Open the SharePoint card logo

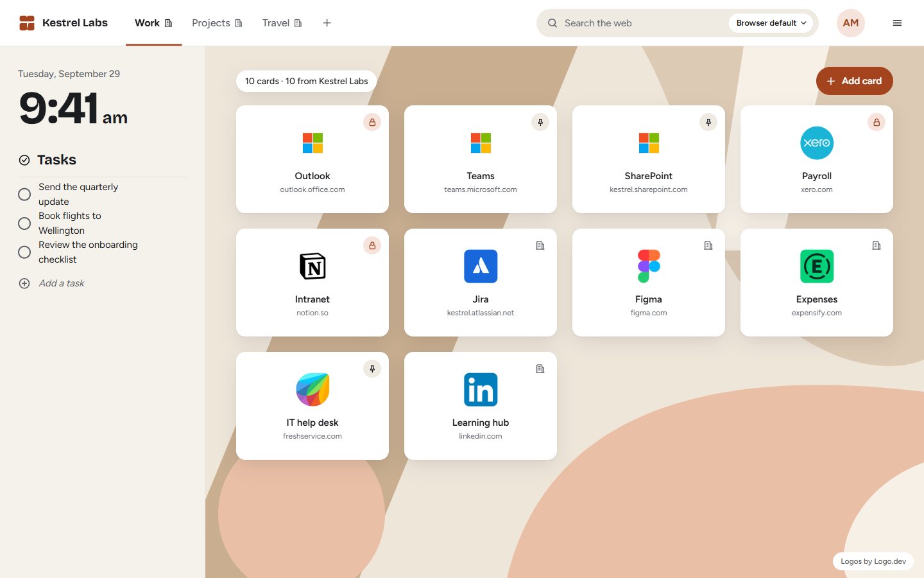coord(649,143)
